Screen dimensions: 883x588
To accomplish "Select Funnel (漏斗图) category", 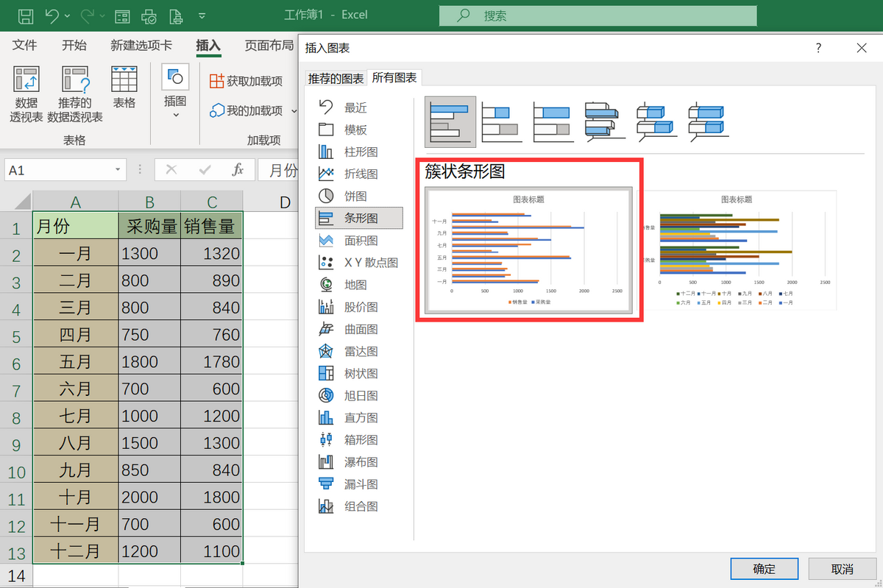I will (359, 484).
